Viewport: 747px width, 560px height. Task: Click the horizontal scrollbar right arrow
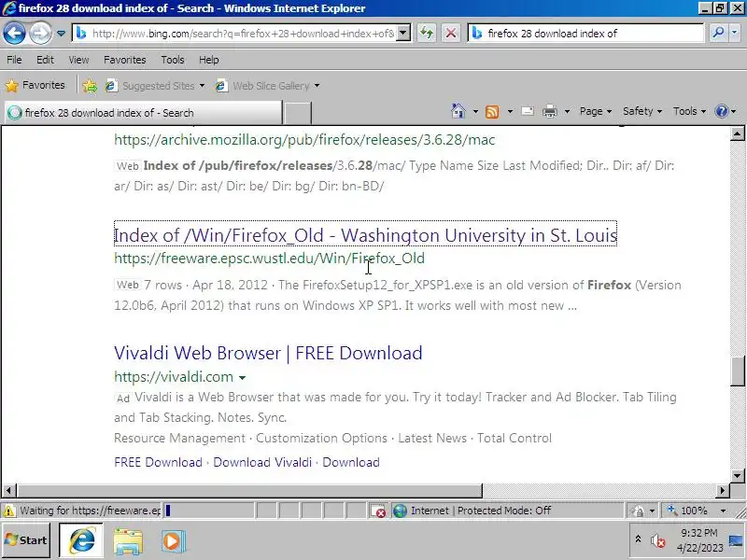723,490
